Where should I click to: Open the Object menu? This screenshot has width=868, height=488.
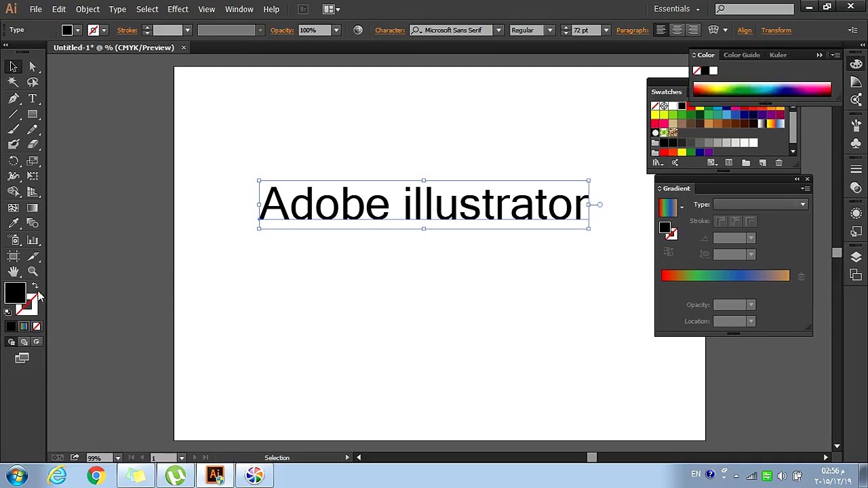click(x=87, y=9)
